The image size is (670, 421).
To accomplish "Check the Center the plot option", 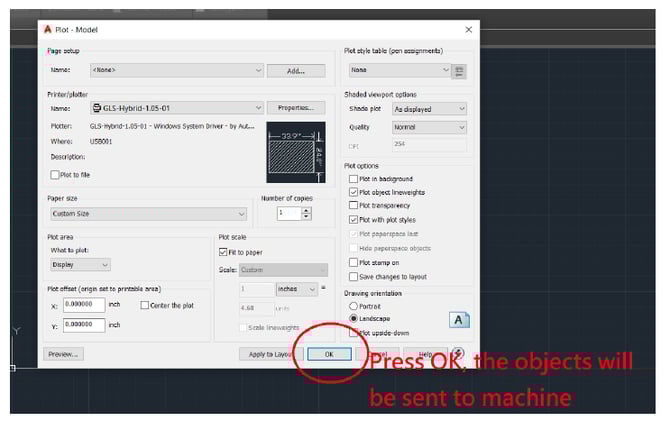I will [145, 305].
